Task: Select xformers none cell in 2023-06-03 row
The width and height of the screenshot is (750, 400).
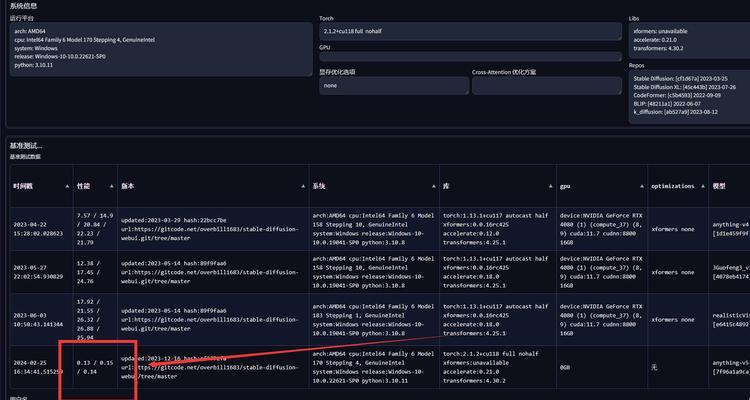Action: 678,319
